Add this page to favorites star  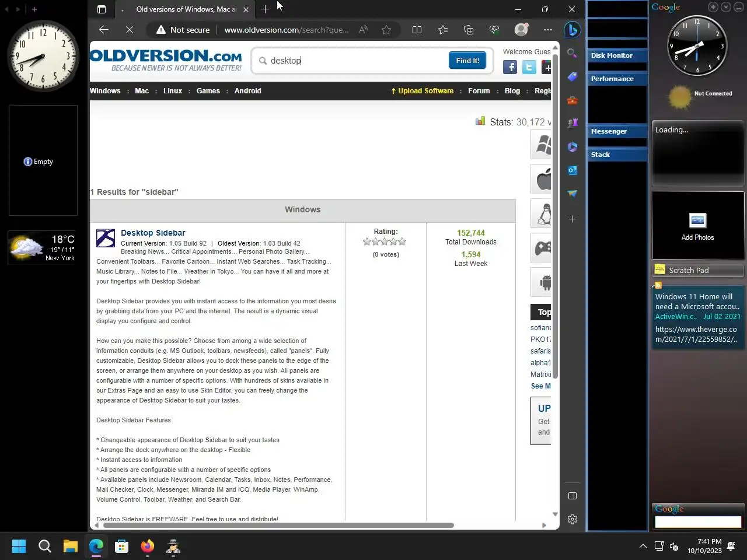[386, 30]
